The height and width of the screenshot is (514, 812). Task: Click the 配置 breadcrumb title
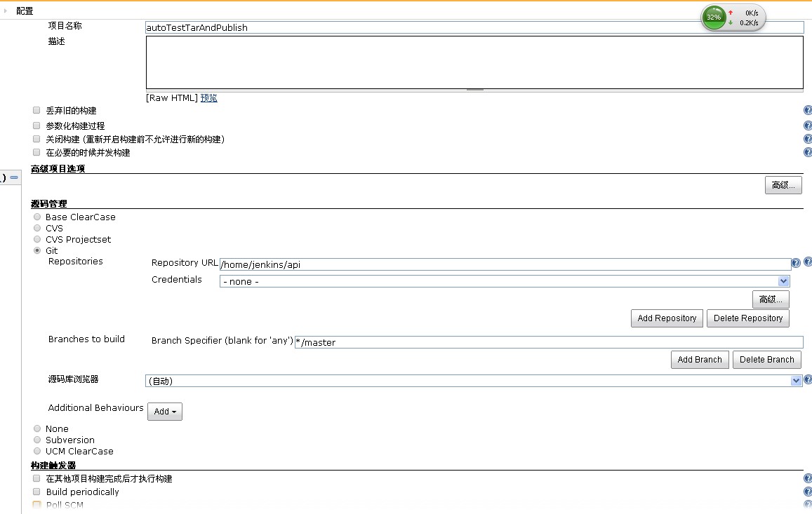25,11
